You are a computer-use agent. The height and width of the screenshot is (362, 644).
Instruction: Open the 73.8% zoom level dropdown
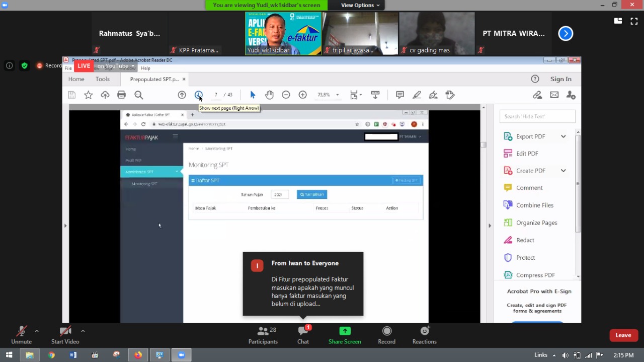337,95
